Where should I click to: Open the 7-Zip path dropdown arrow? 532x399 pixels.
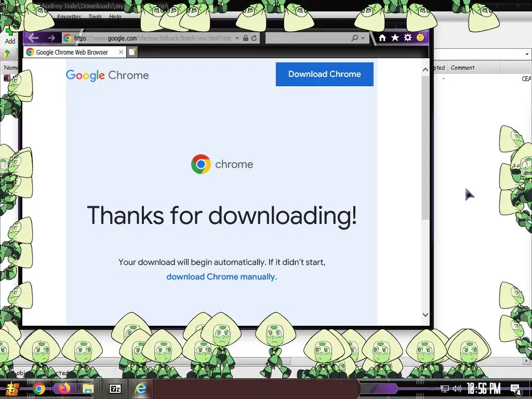(x=527, y=54)
